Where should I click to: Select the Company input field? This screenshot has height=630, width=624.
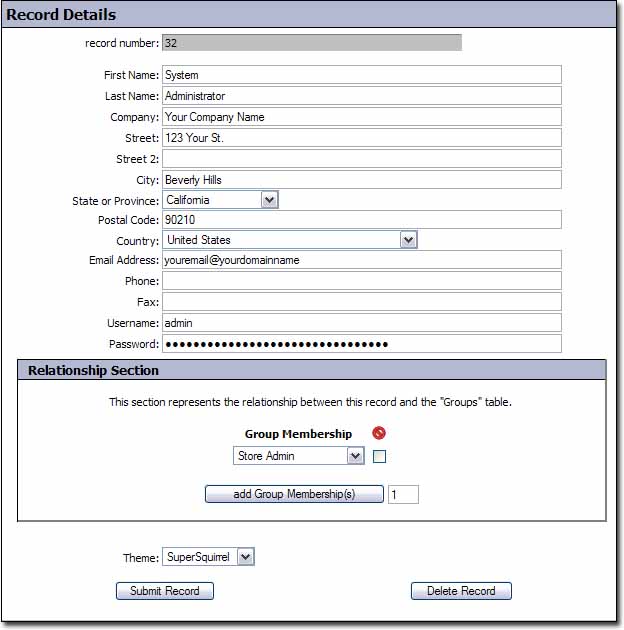(x=361, y=117)
